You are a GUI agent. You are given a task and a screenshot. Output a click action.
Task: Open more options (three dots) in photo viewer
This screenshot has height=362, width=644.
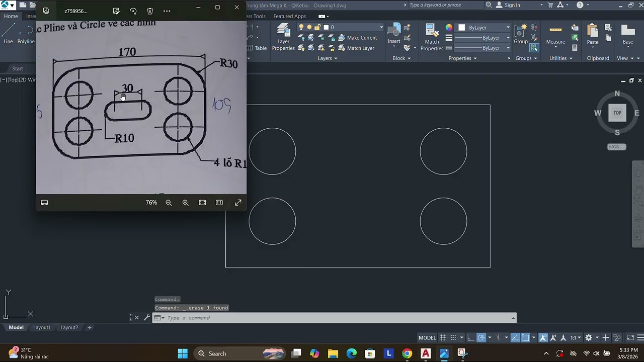(167, 11)
